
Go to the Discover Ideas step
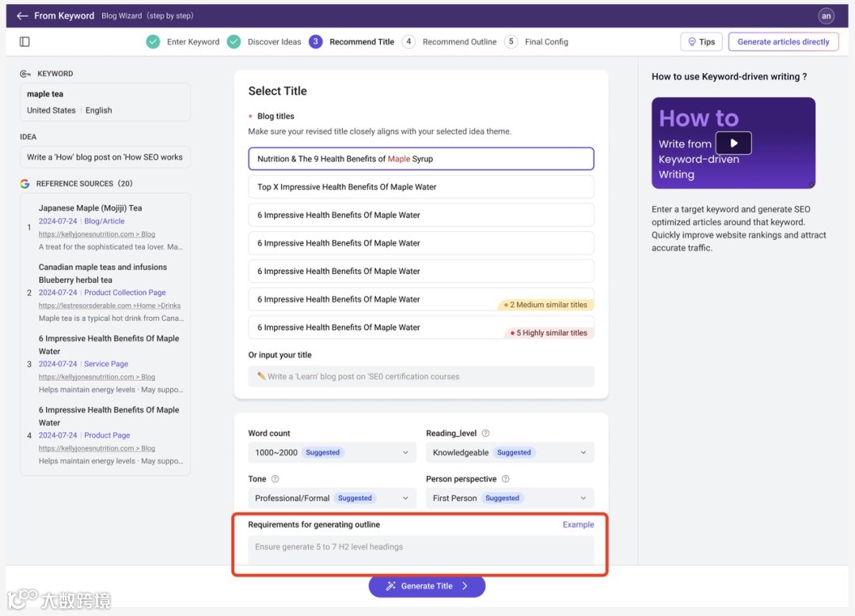pyautogui.click(x=274, y=42)
